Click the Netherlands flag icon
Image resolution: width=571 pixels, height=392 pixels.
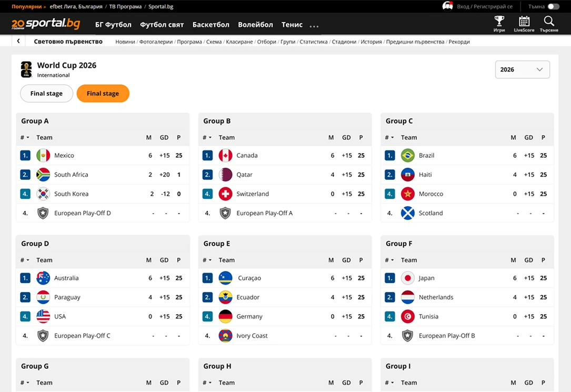click(x=408, y=297)
